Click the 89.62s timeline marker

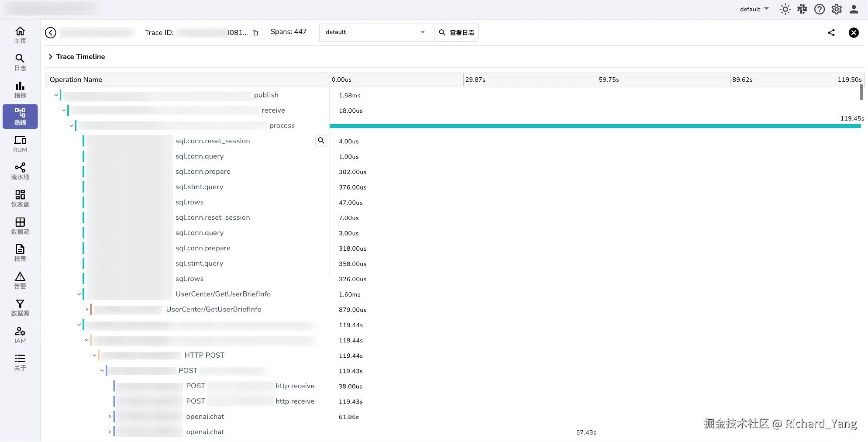pos(743,79)
